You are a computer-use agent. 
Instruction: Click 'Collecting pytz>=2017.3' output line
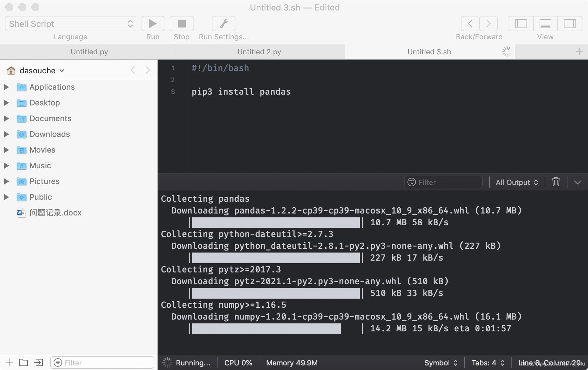(221, 269)
